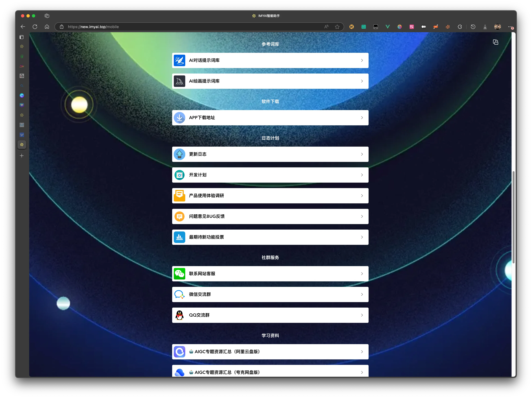
Task: Expand the 产品使用体验调研 row chevron
Action: click(x=362, y=196)
